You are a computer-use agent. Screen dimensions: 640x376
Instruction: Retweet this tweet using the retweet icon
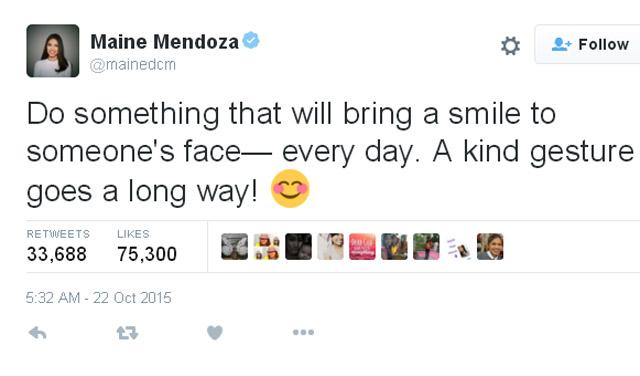pyautogui.click(x=127, y=333)
